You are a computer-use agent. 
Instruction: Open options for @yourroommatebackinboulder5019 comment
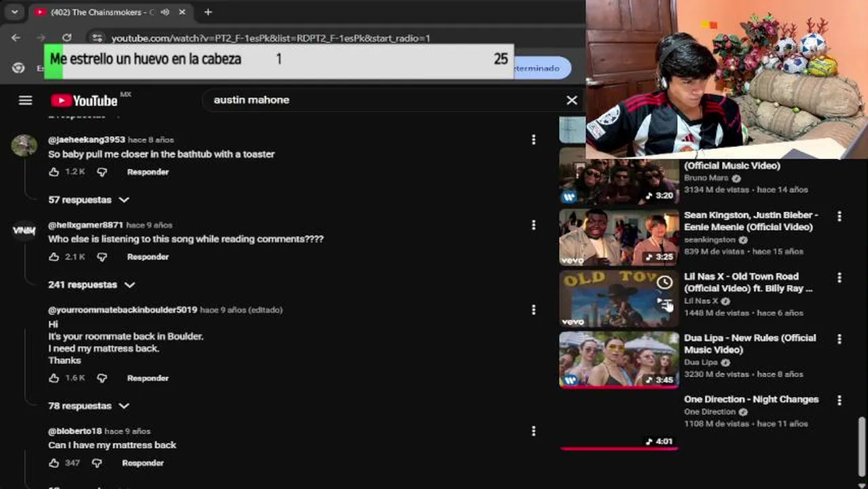pyautogui.click(x=533, y=310)
